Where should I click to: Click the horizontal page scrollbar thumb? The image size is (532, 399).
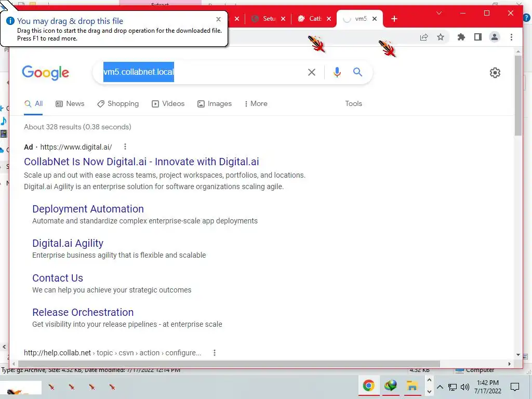(229, 364)
